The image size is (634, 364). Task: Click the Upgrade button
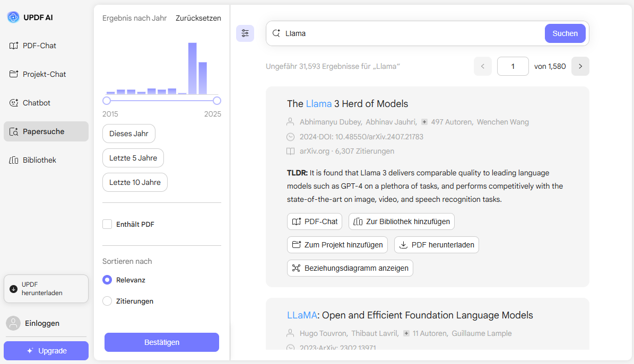(x=46, y=351)
